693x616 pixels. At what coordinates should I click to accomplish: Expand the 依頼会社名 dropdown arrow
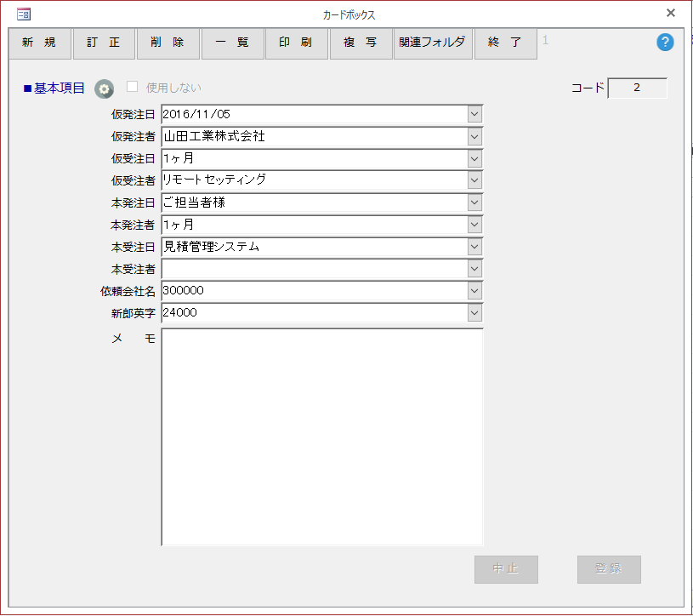(x=474, y=291)
